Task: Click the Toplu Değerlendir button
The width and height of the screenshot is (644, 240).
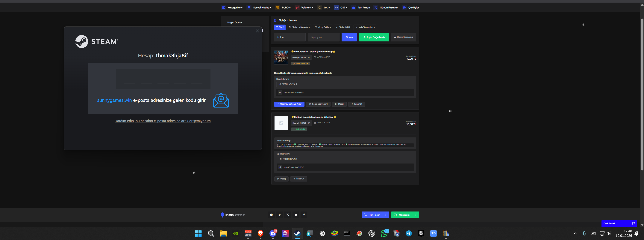Action: tap(374, 37)
